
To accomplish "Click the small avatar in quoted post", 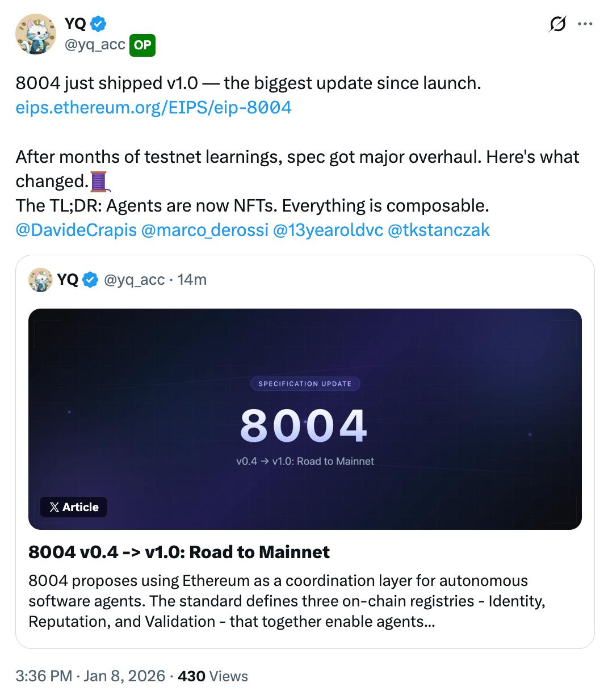I will click(x=40, y=280).
